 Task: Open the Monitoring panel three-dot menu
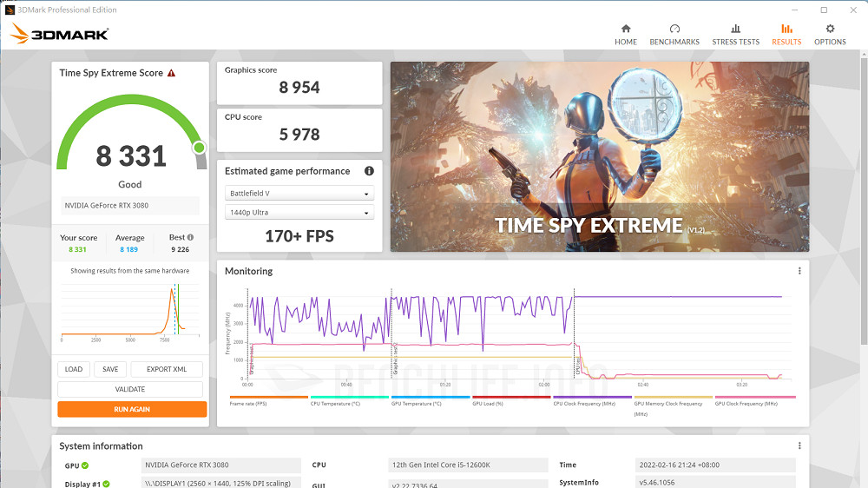[x=799, y=271]
